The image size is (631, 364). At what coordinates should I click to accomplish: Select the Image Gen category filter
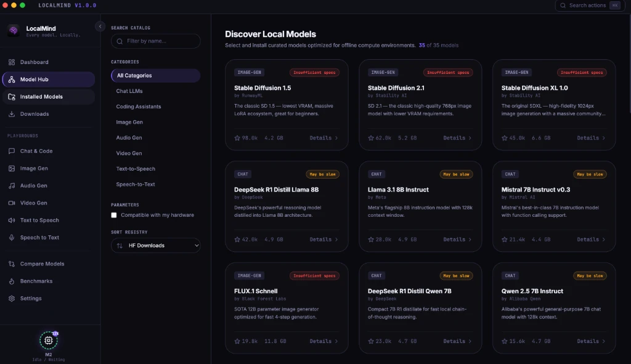(x=129, y=122)
